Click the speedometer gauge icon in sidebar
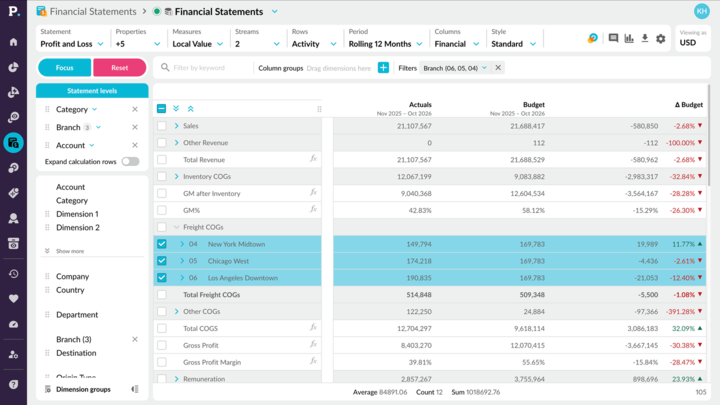720x405 pixels. click(13, 324)
